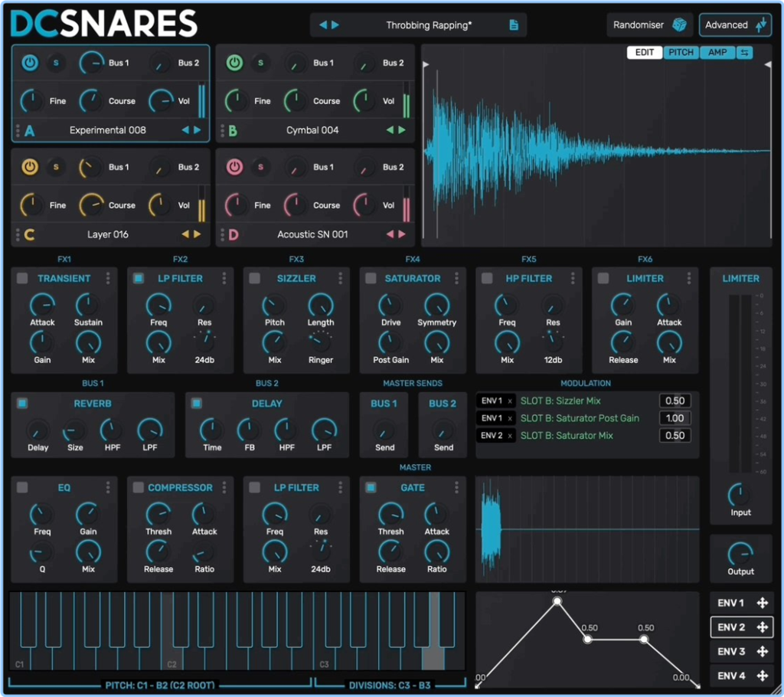Enable the TRANSIENT effect checkbox

22,278
